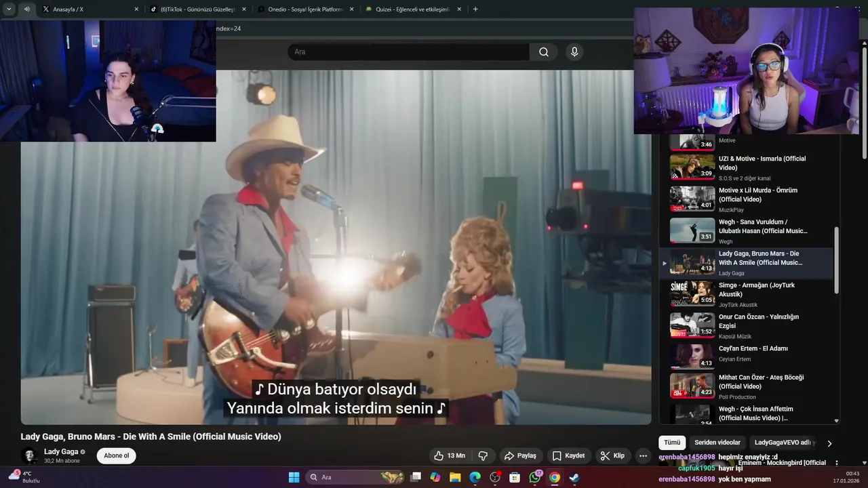868x488 pixels.
Task: Select the Tümü filter chip
Action: (x=672, y=443)
